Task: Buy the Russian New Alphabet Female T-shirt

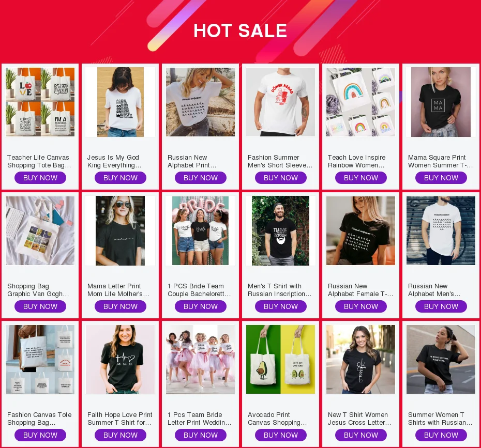Action: [361, 306]
